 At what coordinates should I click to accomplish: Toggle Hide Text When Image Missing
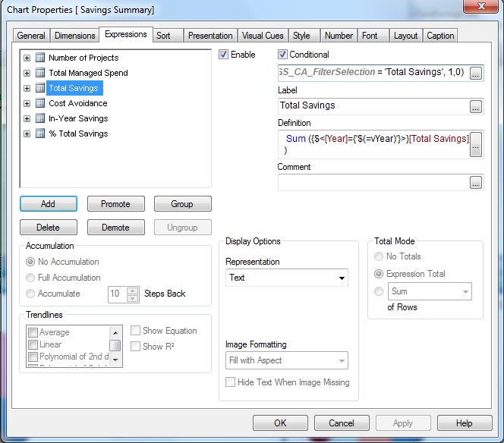pos(230,382)
